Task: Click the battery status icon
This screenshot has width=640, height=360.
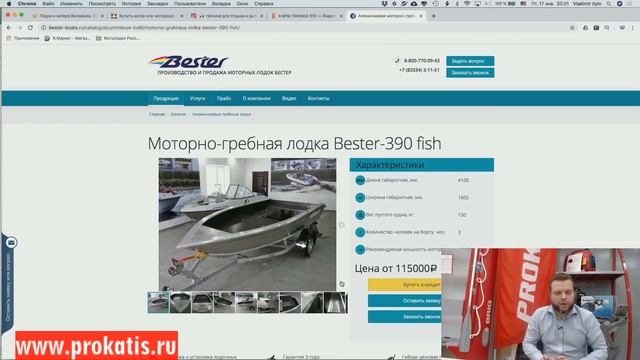Action: pos(511,3)
